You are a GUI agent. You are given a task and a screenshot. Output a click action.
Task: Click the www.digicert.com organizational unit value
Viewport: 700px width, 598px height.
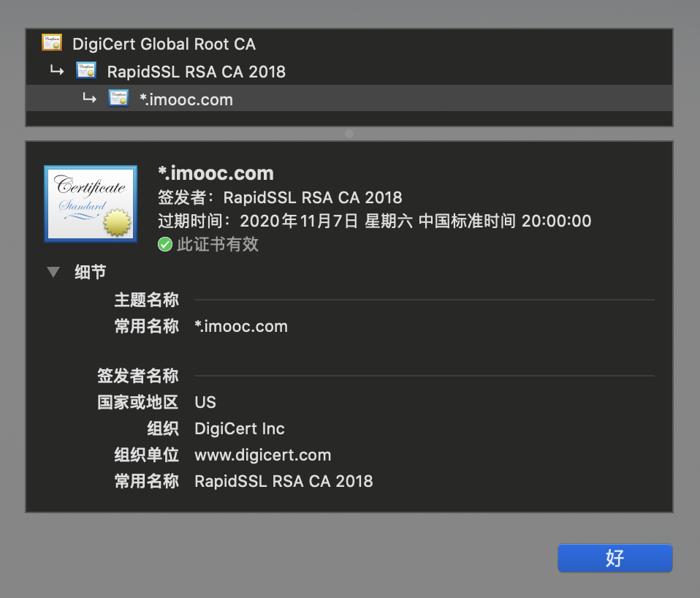pyautogui.click(x=263, y=455)
